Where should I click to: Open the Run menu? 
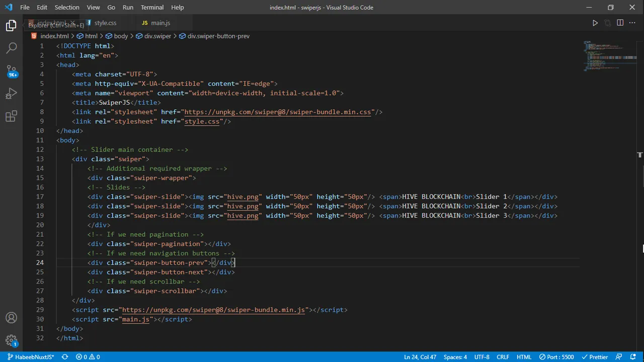(x=128, y=8)
